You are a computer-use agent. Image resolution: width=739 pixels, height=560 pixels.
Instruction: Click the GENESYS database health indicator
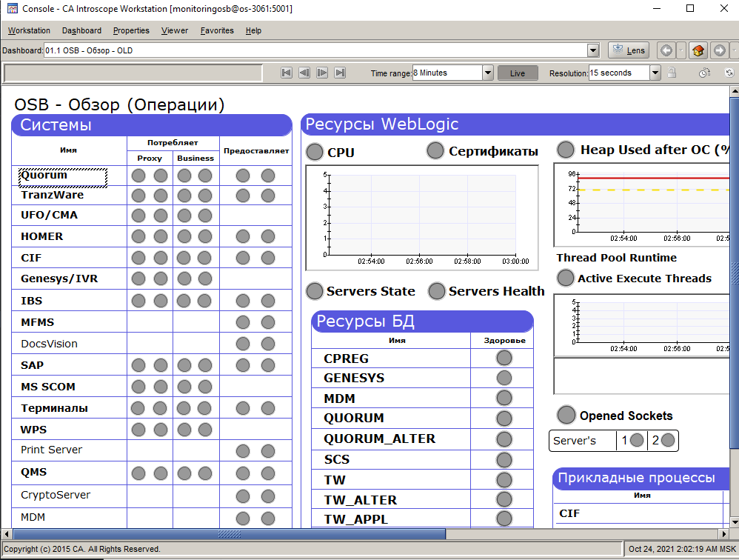[504, 378]
